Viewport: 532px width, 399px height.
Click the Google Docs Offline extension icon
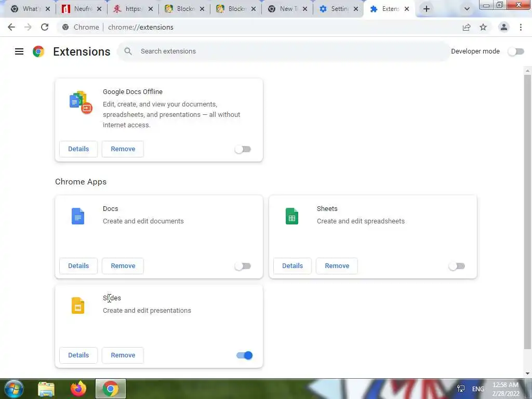81,102
